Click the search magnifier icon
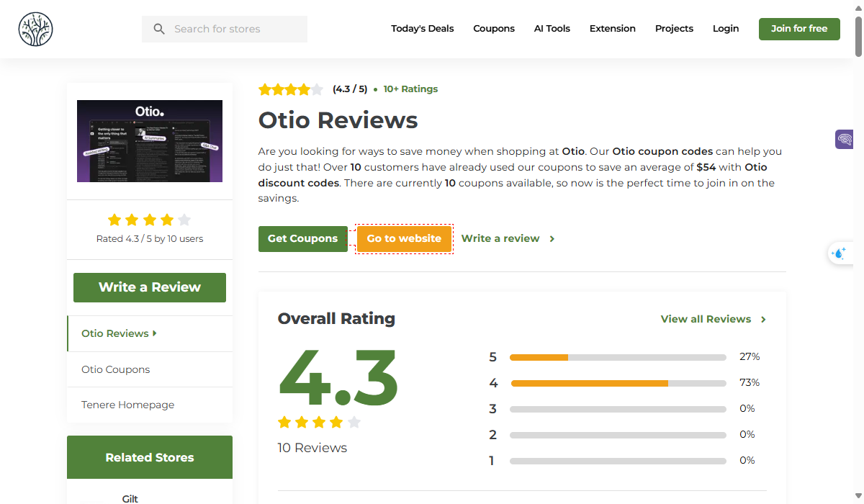The image size is (864, 504). click(x=159, y=30)
